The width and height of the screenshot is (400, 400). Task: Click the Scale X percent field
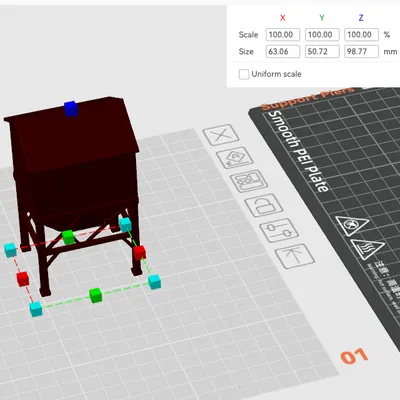[283, 35]
